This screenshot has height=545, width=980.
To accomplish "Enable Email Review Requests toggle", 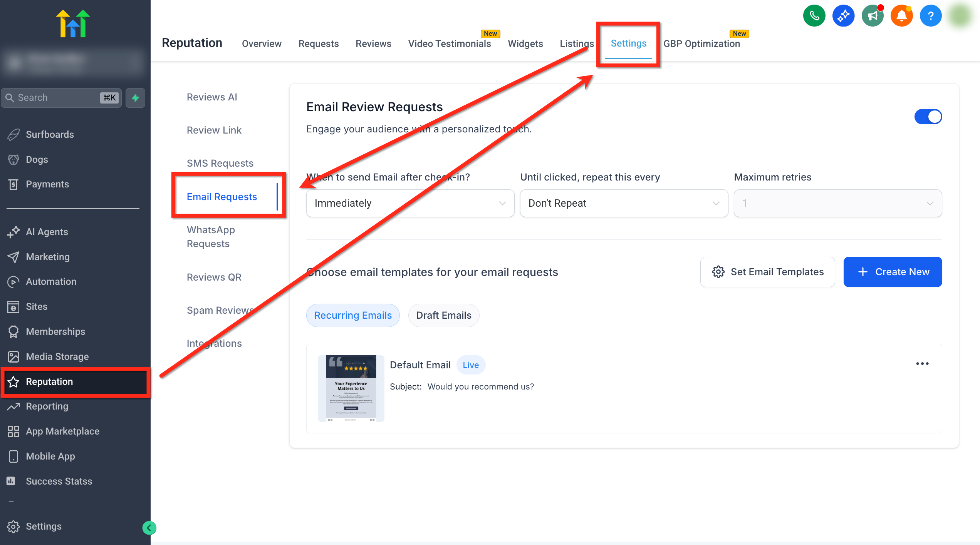I will click(x=928, y=117).
